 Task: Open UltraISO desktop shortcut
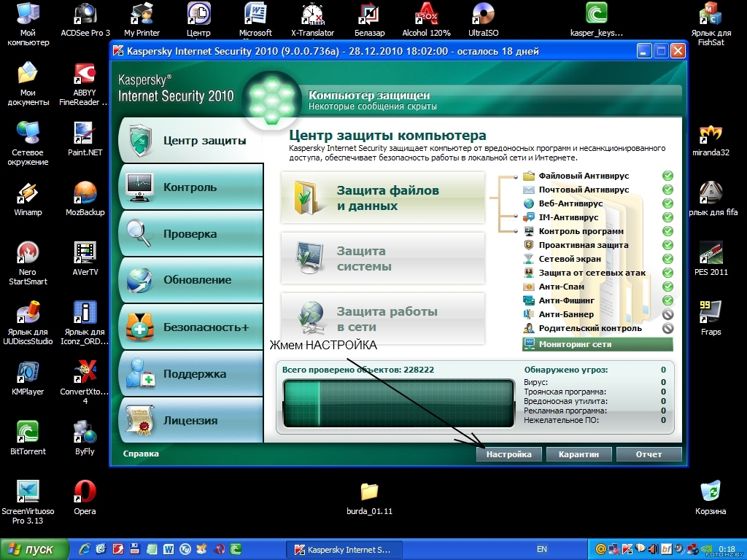tap(483, 20)
